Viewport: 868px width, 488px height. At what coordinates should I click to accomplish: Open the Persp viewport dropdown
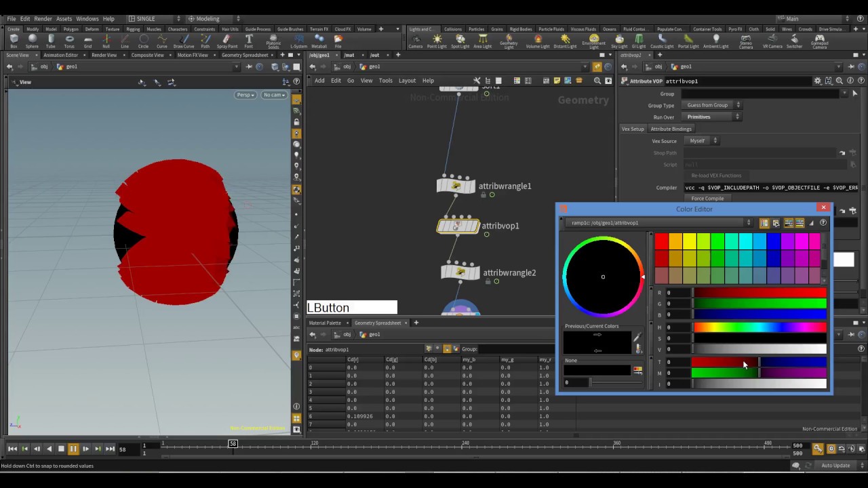point(245,95)
